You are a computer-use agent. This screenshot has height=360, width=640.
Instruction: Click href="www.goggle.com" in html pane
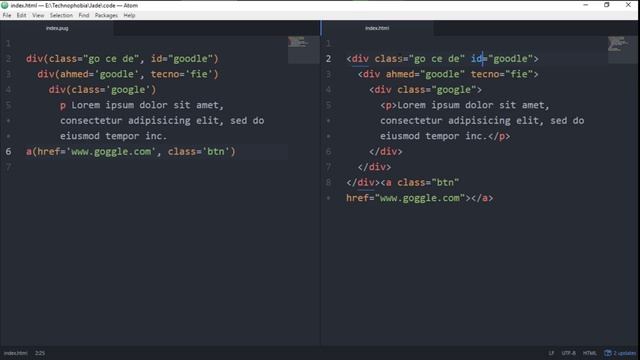point(405,198)
